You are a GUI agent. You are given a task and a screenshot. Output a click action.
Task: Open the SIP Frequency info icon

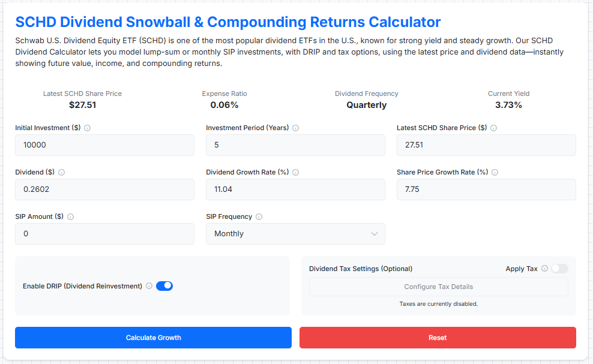[x=258, y=216]
